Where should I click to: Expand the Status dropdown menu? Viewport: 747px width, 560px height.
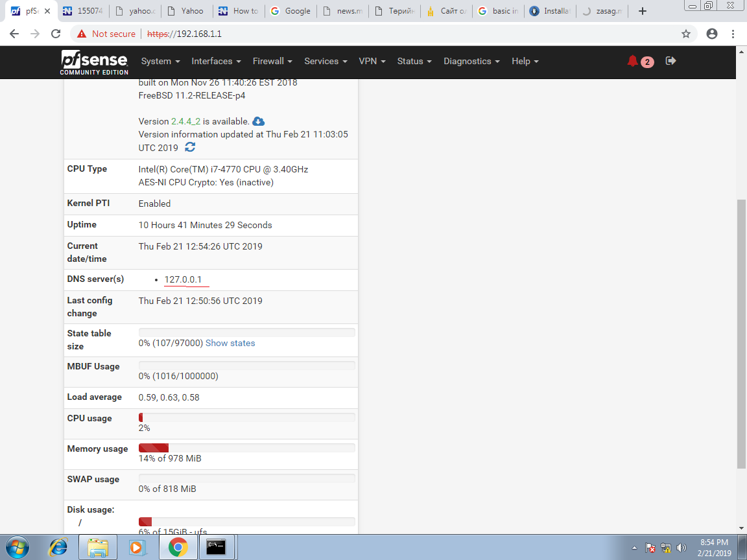[x=414, y=62]
